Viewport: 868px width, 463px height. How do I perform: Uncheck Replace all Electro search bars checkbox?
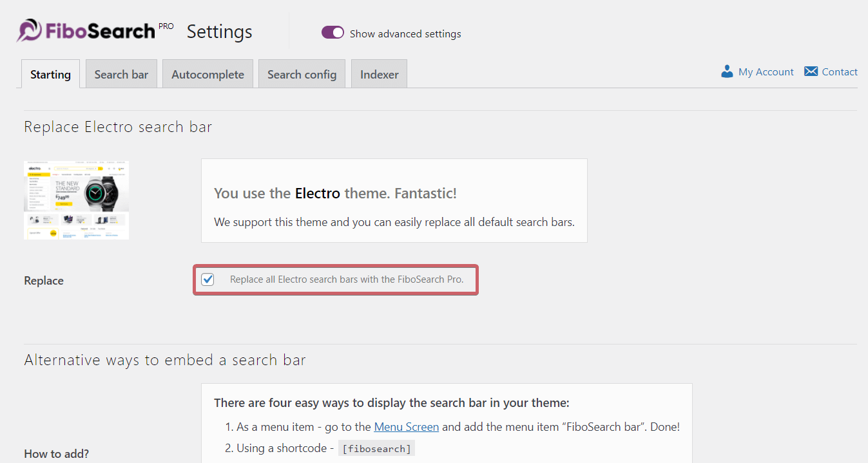pos(207,279)
